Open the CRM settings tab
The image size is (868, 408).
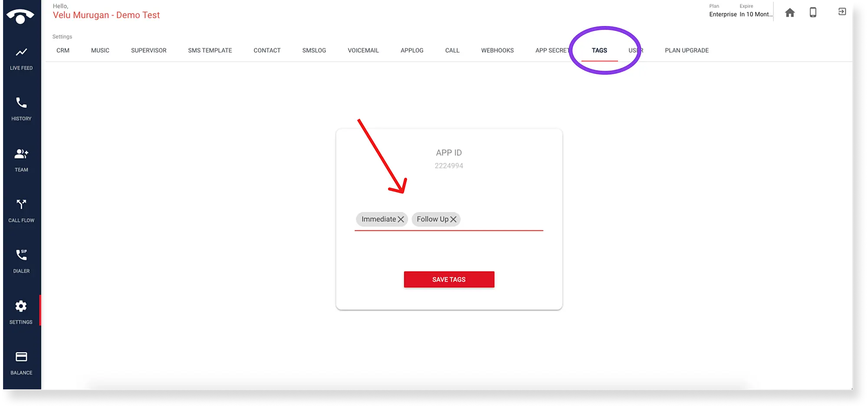coord(62,50)
